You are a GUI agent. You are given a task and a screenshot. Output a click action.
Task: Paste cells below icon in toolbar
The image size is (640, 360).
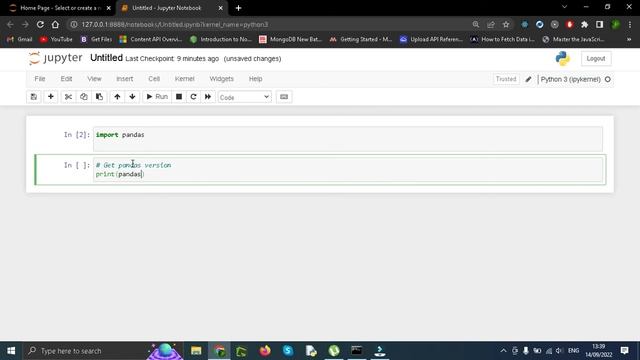99,97
